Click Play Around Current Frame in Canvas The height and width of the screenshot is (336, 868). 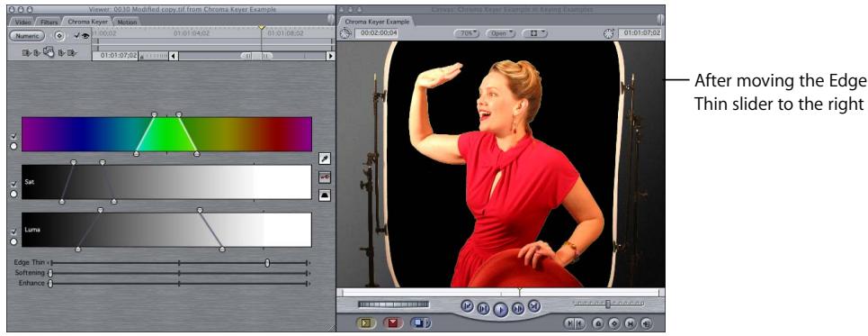click(x=518, y=308)
